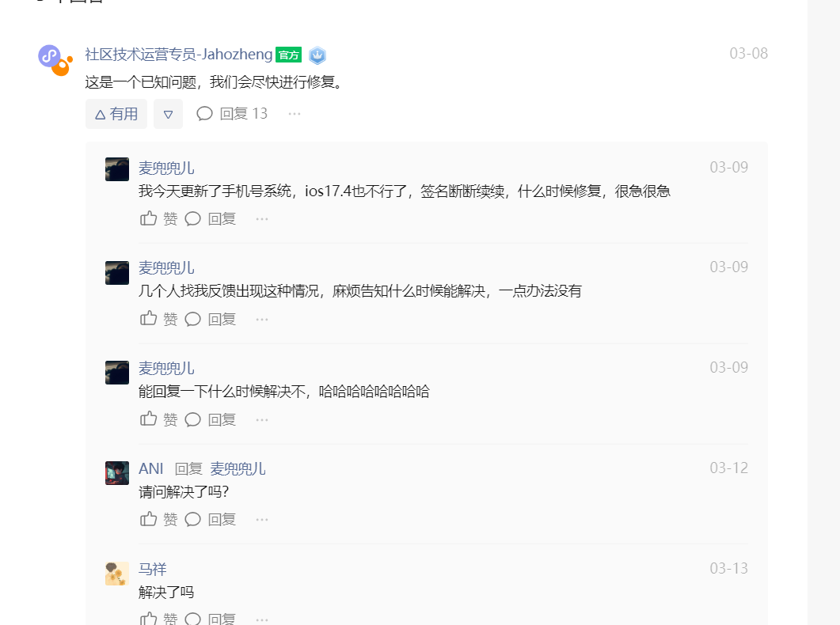Open more options beside 回复 13

point(295,114)
